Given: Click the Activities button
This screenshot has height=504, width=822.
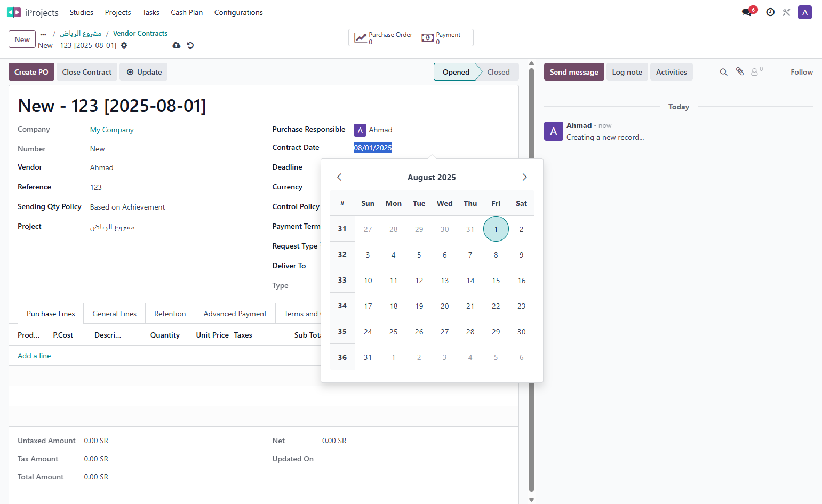Looking at the screenshot, I should [672, 72].
